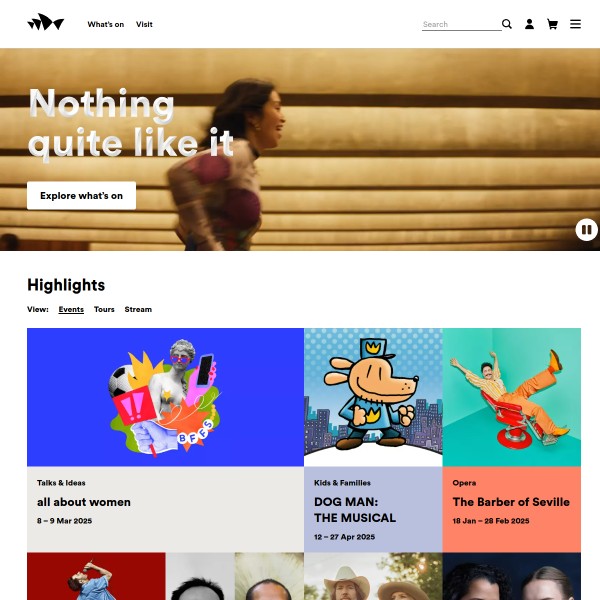Viewport: 600px width, 600px height.
Task: Open the hamburger menu icon
Action: coord(575,24)
